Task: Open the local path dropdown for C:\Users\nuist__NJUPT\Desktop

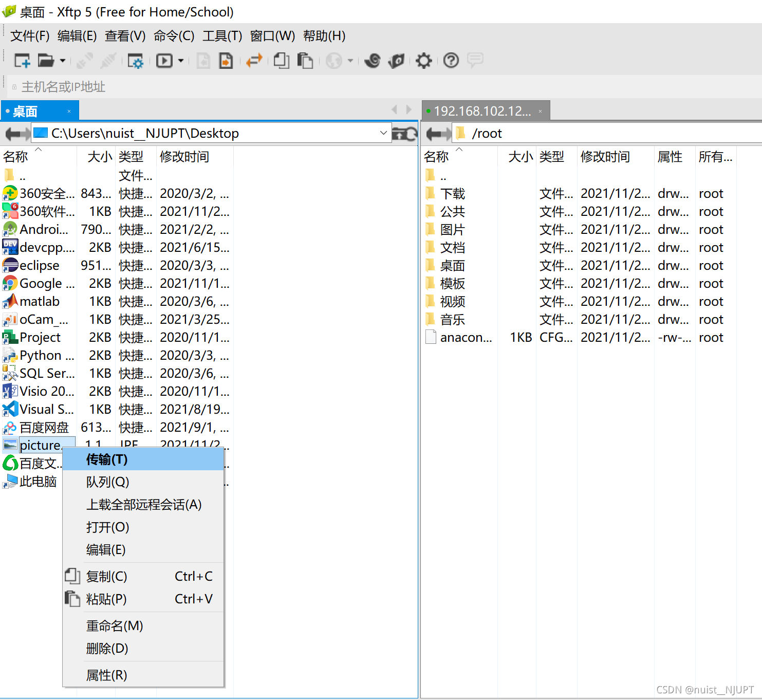Action: click(x=383, y=133)
